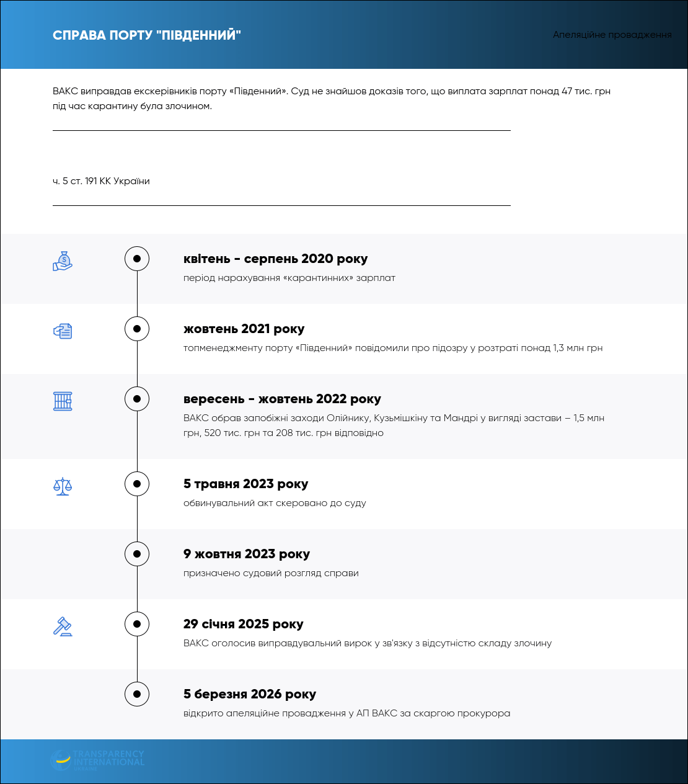This screenshot has height=784, width=688.
Task: Click the text about підозру у розтраті
Action: (393, 348)
